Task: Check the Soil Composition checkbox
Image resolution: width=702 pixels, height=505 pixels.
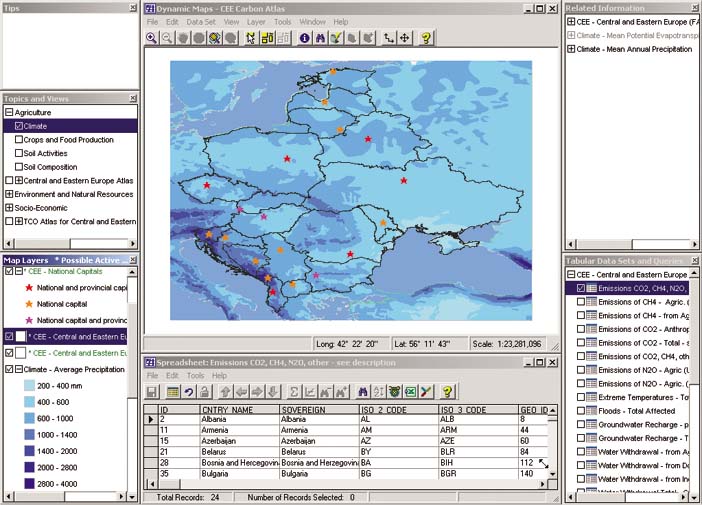Action: 19,167
